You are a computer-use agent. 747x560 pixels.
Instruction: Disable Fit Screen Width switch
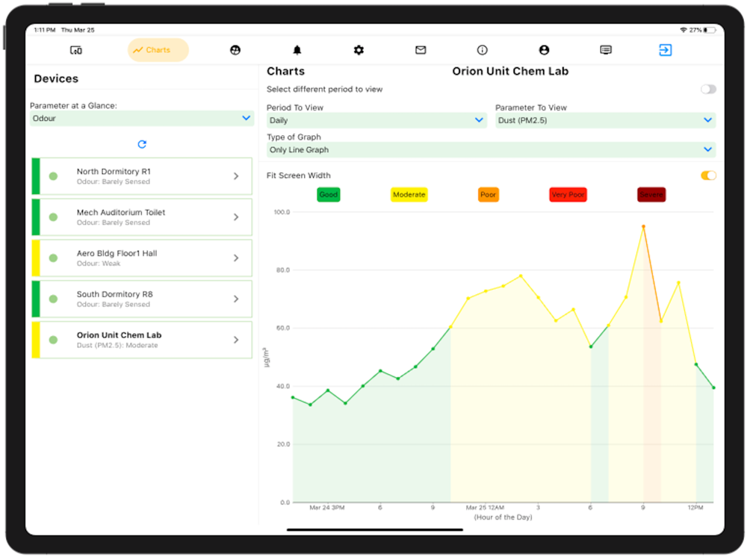pyautogui.click(x=708, y=175)
